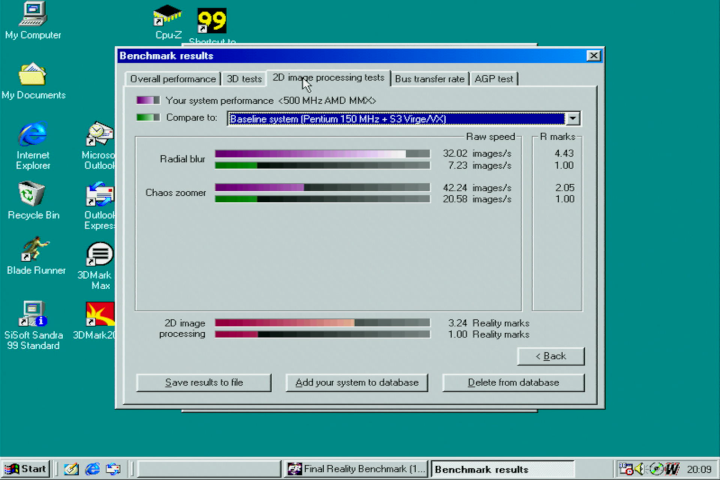The image size is (720, 480).
Task: Click the purple system performance legend swatch
Action: 148,100
